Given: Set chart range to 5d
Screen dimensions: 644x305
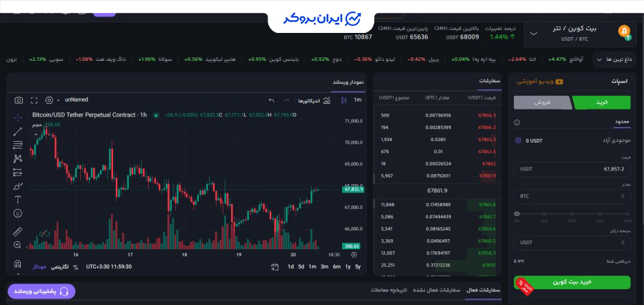Looking at the screenshot, I should [301, 267].
